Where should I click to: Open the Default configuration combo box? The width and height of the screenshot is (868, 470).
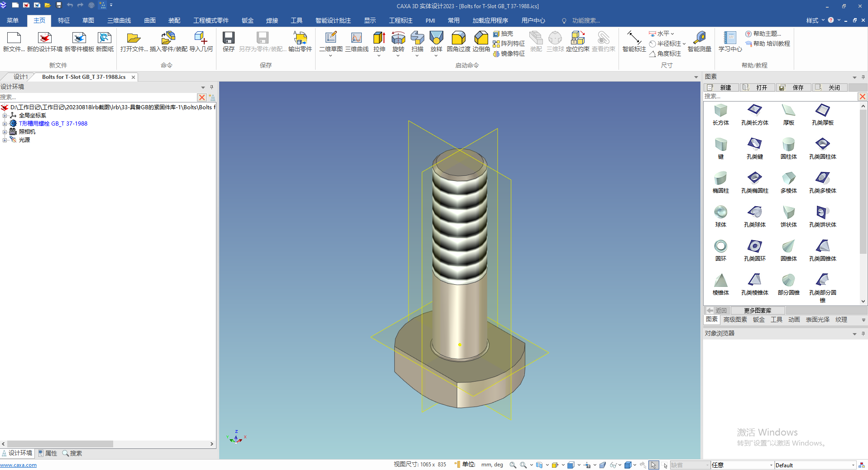pyautogui.click(x=815, y=465)
